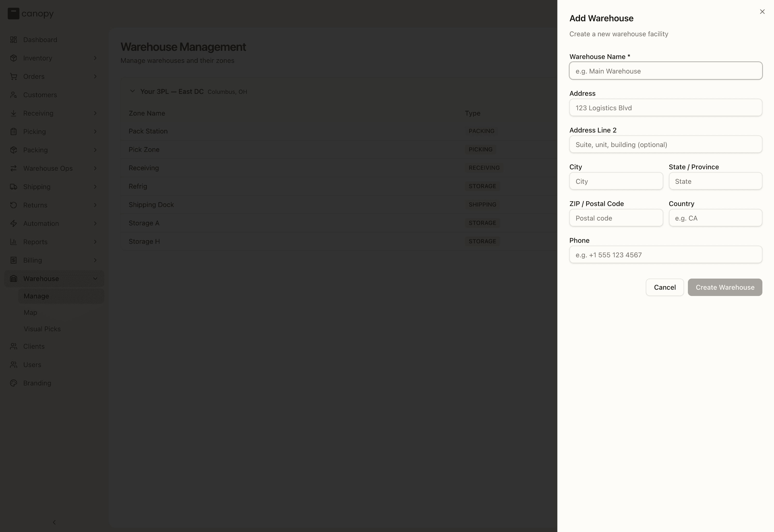
Task: Expand the Automation submenu chevron
Action: [95, 223]
